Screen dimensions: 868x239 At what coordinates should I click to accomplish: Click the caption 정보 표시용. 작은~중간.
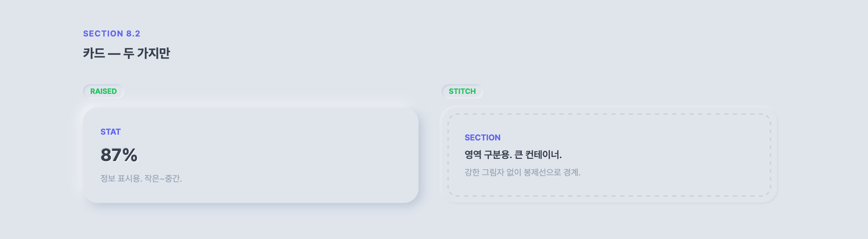(141, 178)
